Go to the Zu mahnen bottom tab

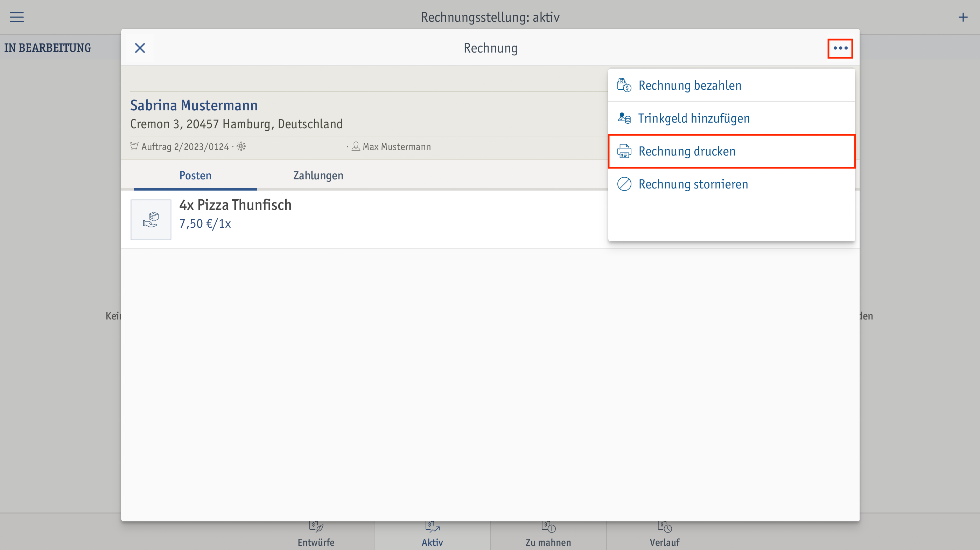coord(548,535)
